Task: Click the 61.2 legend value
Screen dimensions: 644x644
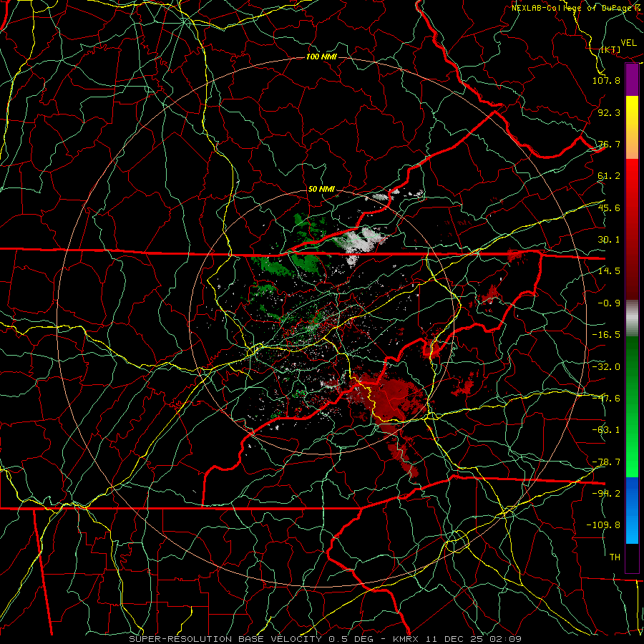Action: coord(609,176)
